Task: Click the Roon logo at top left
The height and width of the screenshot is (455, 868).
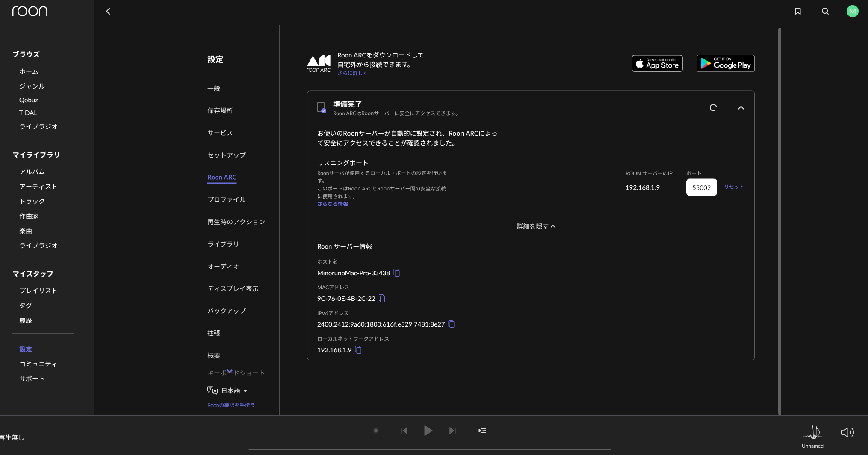Action: 30,11
